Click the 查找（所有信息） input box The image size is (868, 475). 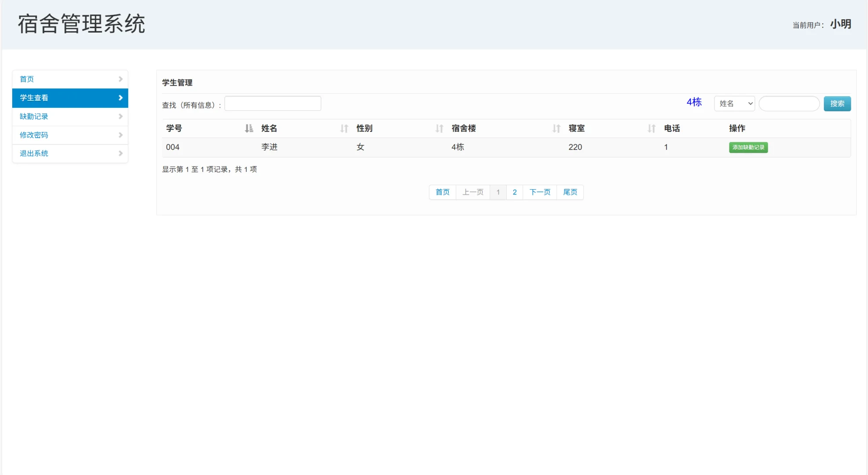point(272,103)
